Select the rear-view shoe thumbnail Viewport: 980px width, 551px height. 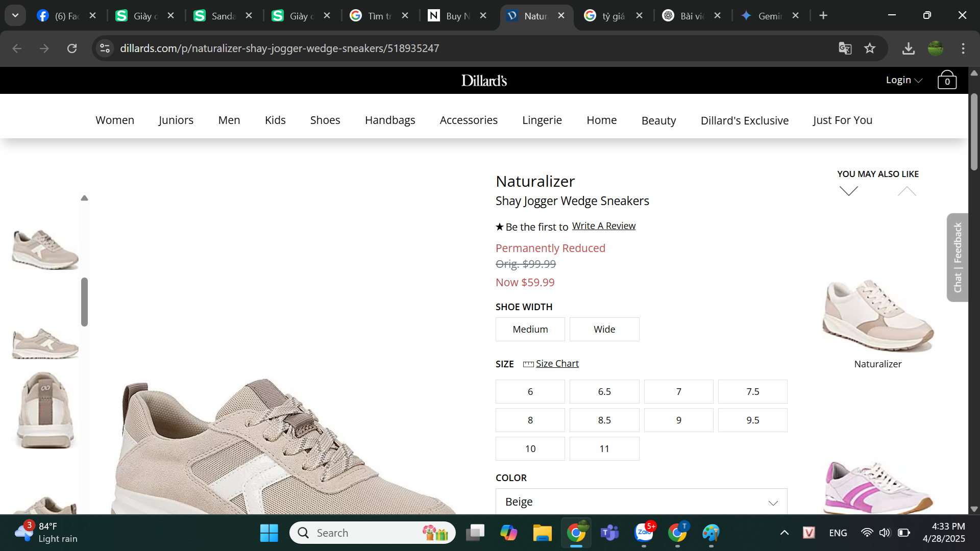coord(45,411)
